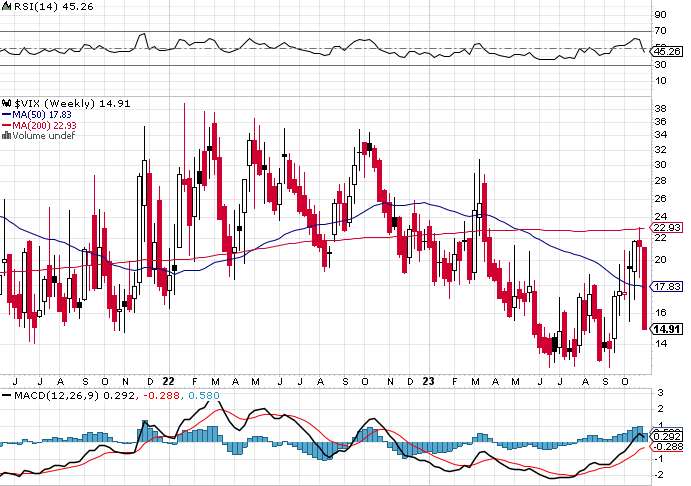Click the Volume bars legend icon
The image size is (691, 486).
6,136
